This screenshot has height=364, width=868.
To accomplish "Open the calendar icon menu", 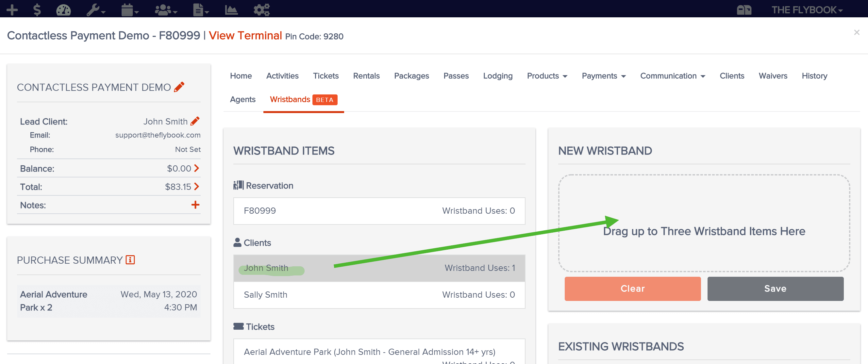I will coord(130,10).
